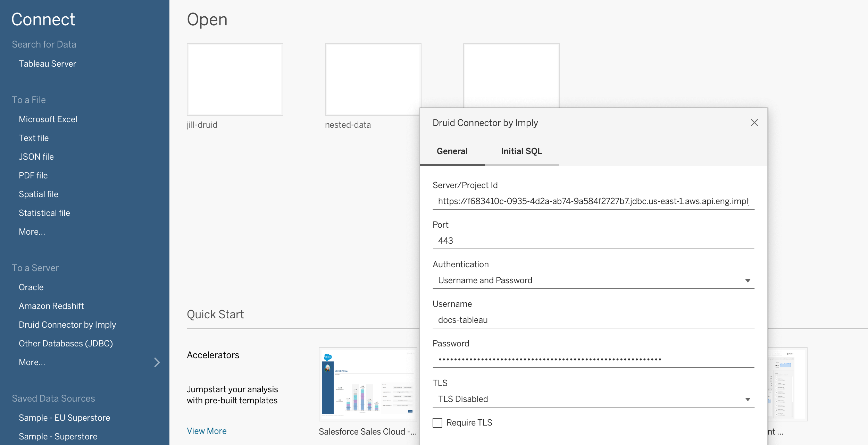The height and width of the screenshot is (445, 868).
Task: Open Salesforce Sales Cloud accelerator thumbnail
Action: pyautogui.click(x=368, y=384)
